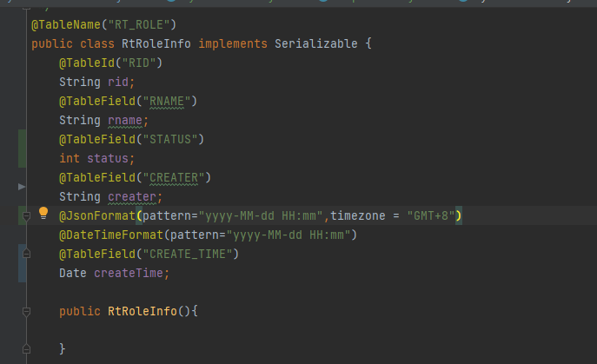Image resolution: width=597 pixels, height=364 pixels.
Task: Click the "STATUS" string literal
Action: point(170,139)
